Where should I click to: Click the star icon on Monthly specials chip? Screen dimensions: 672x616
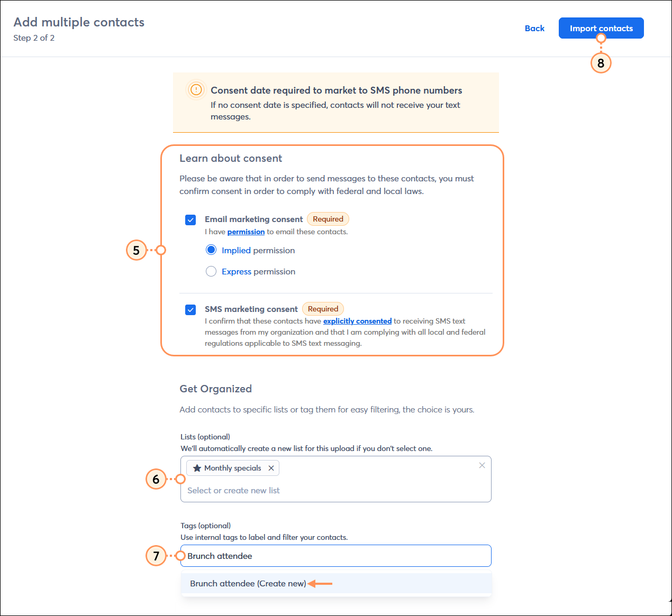(197, 467)
